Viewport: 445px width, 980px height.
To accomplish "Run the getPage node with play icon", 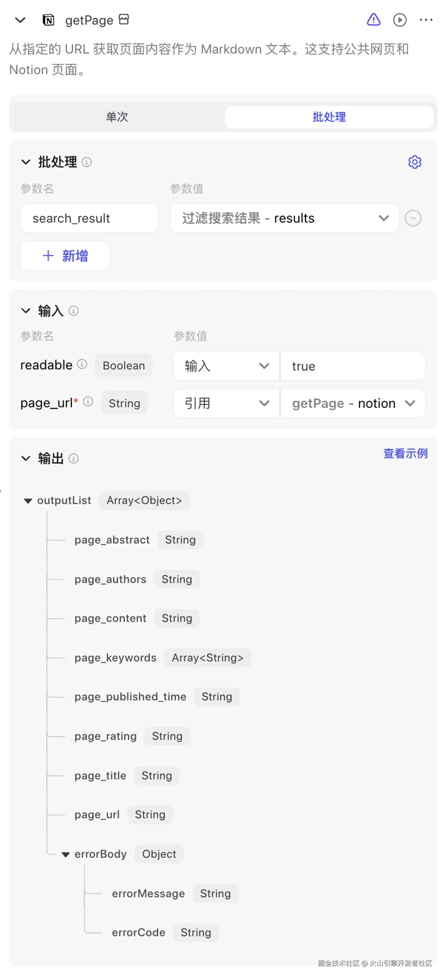I will pos(399,20).
